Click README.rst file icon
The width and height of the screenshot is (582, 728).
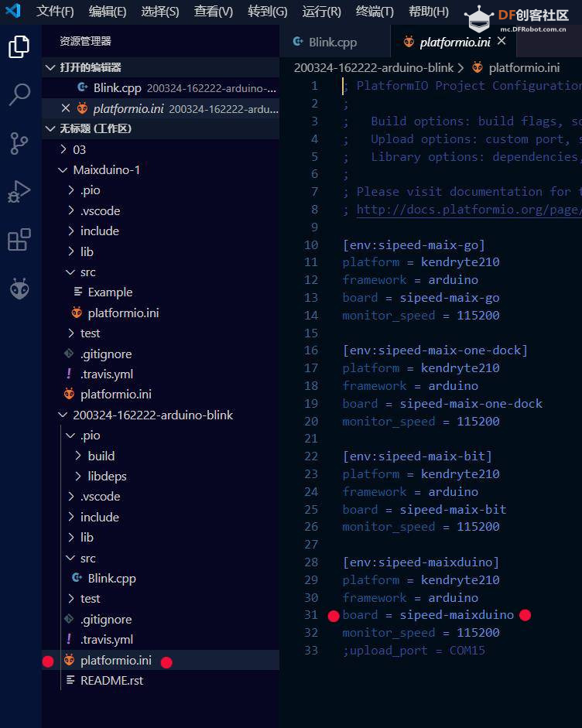(x=70, y=680)
